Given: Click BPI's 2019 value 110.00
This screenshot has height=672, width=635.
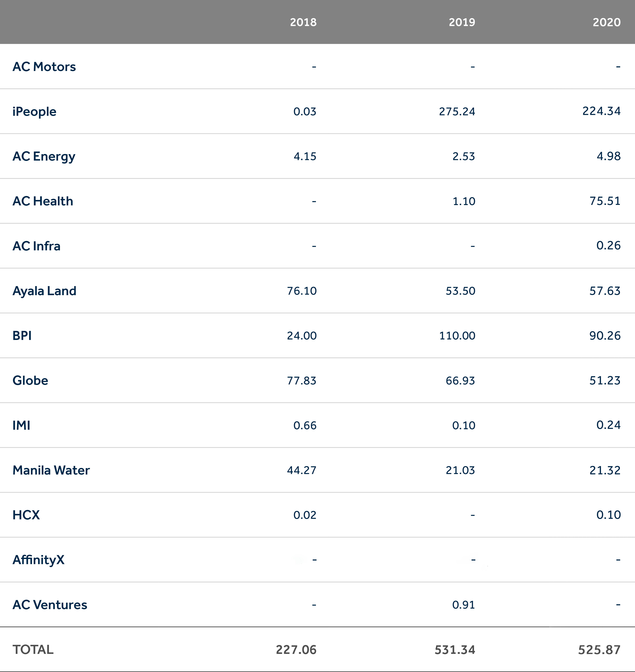Looking at the screenshot, I should tap(457, 336).
